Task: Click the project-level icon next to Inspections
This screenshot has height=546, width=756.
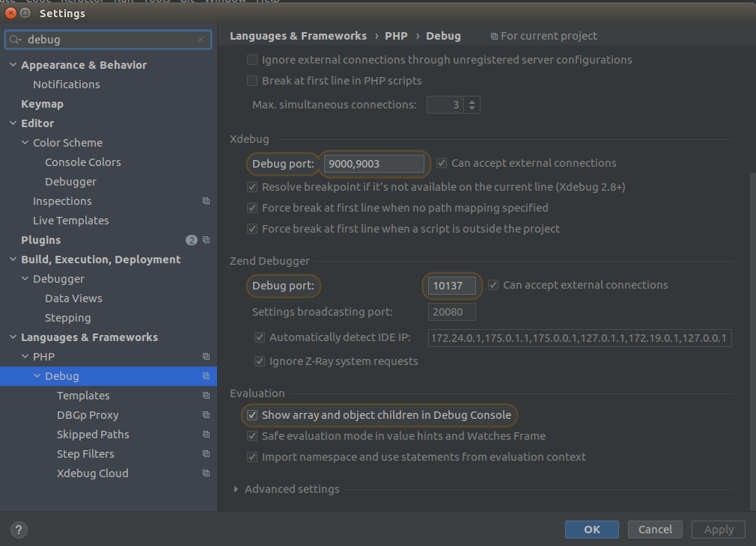Action: 206,200
